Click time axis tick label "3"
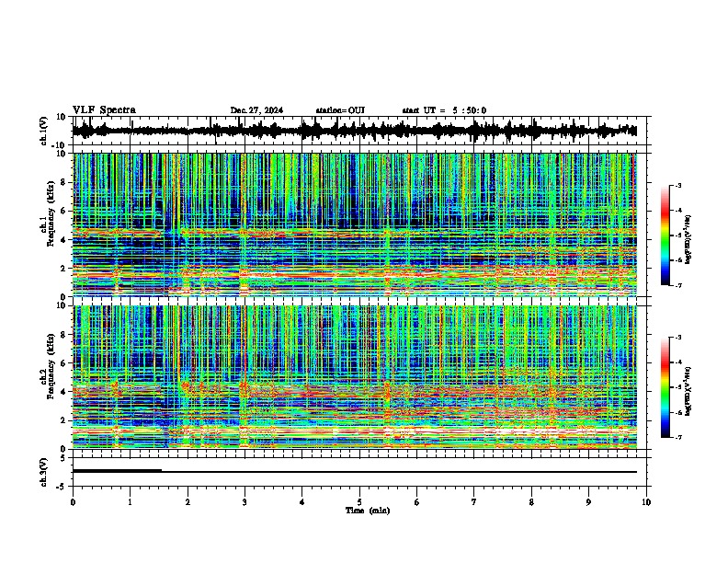This screenshot has width=728, height=563. click(245, 502)
